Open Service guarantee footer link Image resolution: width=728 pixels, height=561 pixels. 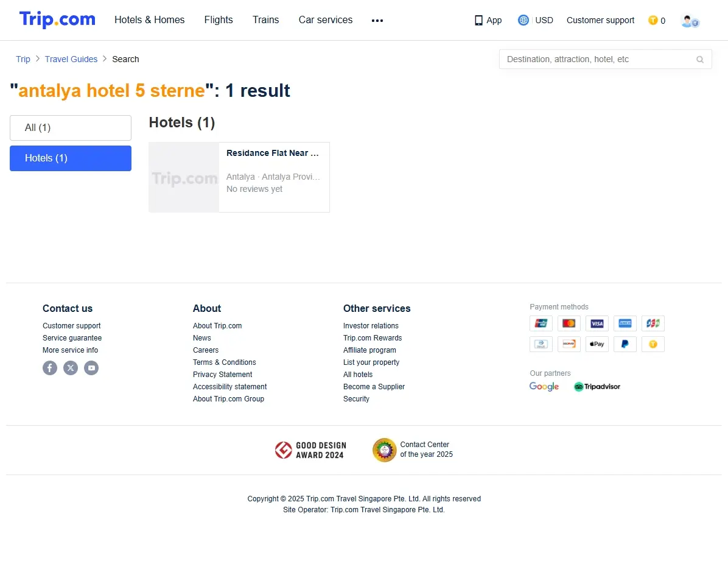point(72,338)
